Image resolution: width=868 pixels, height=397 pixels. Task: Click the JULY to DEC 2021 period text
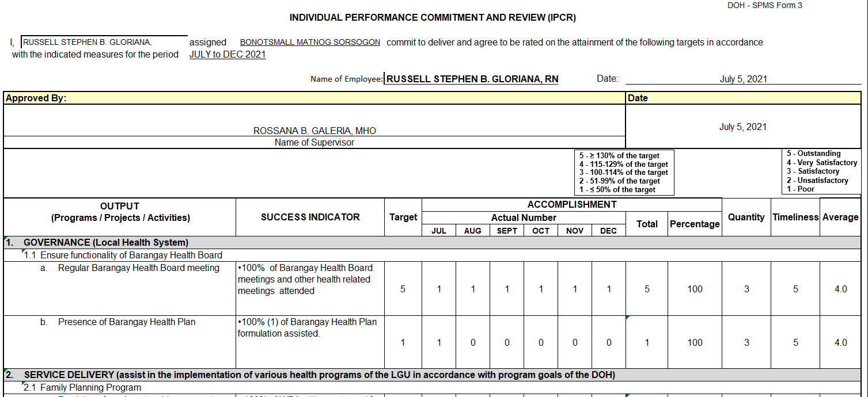coord(227,54)
